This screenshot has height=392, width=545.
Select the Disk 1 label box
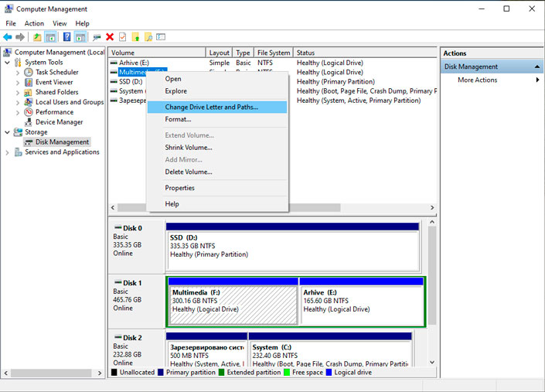point(136,302)
